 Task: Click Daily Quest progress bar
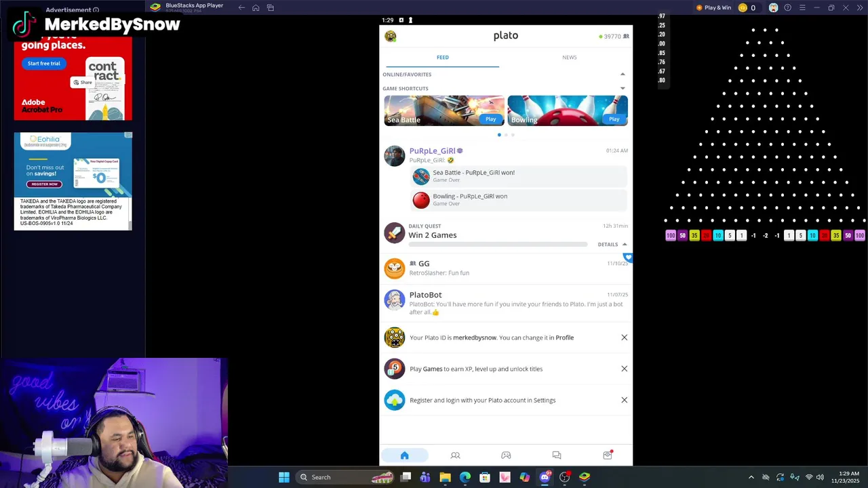click(498, 244)
